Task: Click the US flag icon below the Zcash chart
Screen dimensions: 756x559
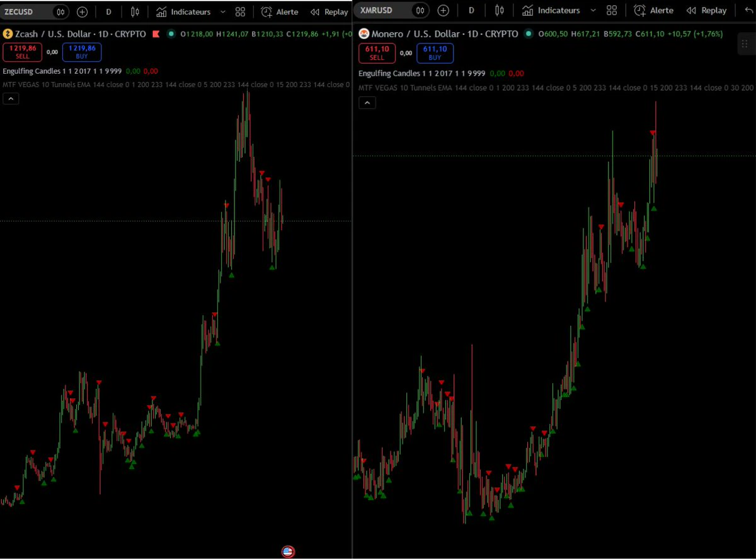Action: click(288, 551)
